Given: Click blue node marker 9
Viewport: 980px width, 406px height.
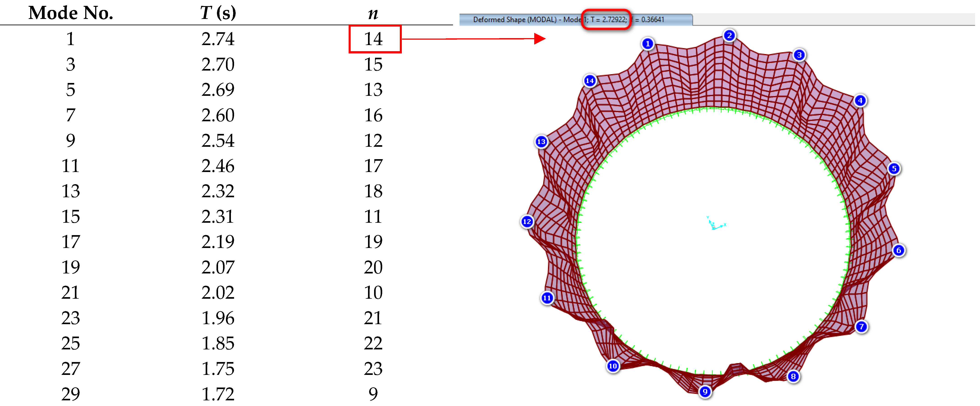Looking at the screenshot, I should click(x=705, y=392).
